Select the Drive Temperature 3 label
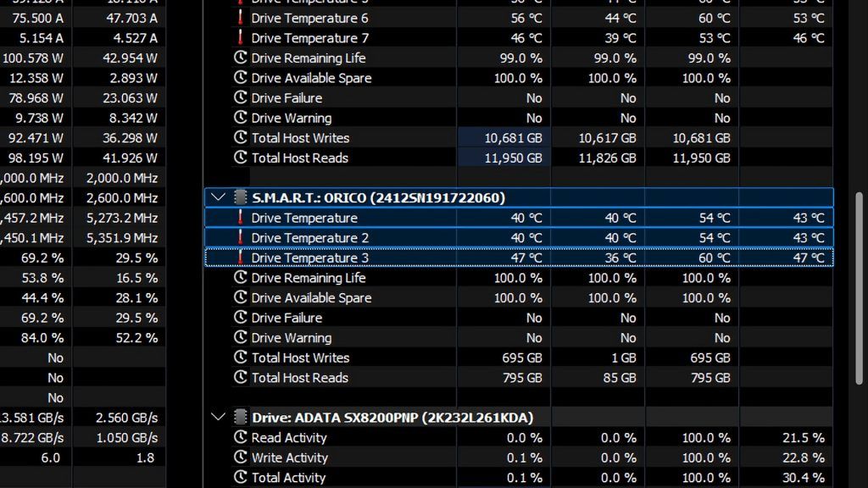 coord(309,258)
